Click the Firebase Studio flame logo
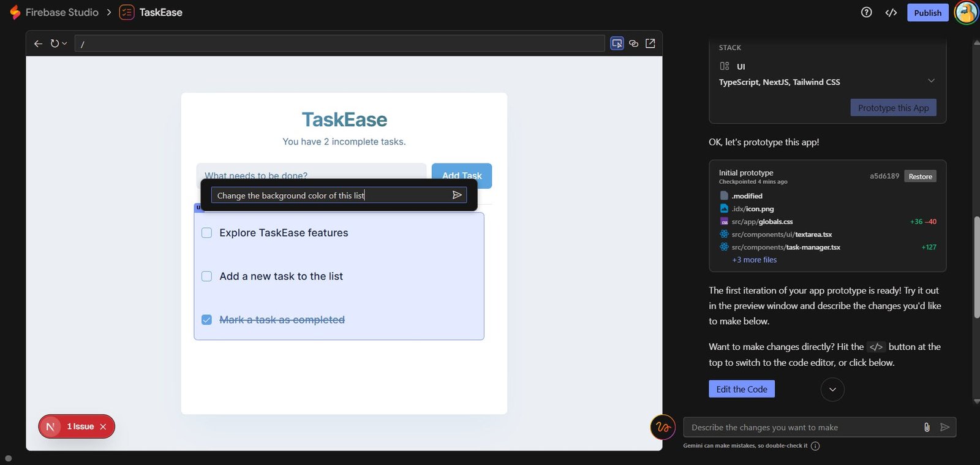 [x=15, y=12]
